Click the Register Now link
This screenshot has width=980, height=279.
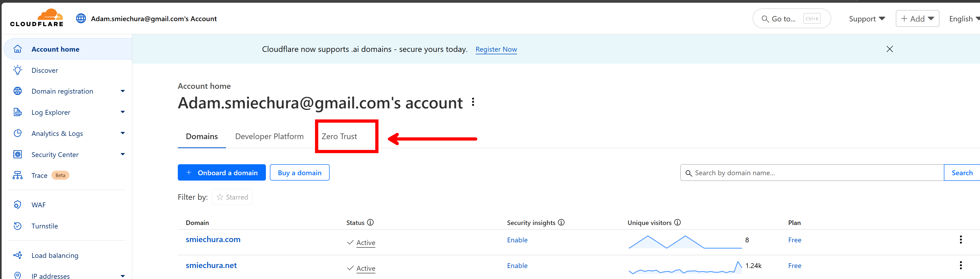click(x=496, y=49)
